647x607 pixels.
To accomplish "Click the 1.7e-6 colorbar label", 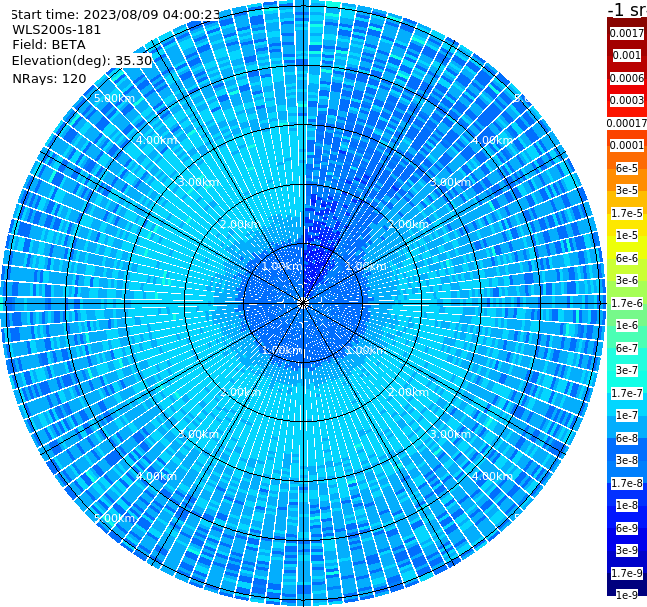I will point(627,303).
